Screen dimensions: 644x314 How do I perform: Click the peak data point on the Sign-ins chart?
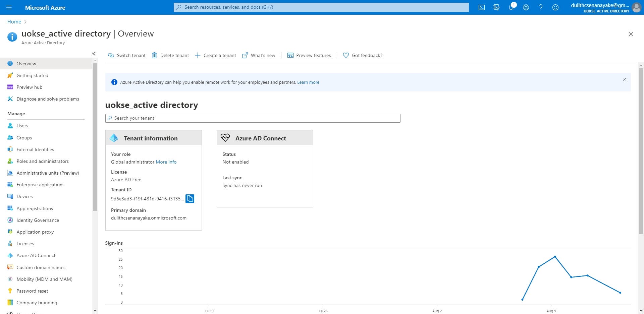555,257
